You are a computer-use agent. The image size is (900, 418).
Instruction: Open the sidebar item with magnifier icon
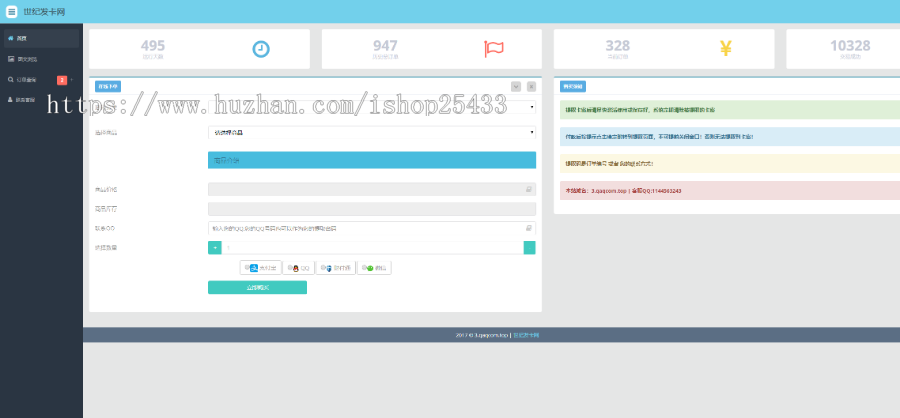click(41, 80)
